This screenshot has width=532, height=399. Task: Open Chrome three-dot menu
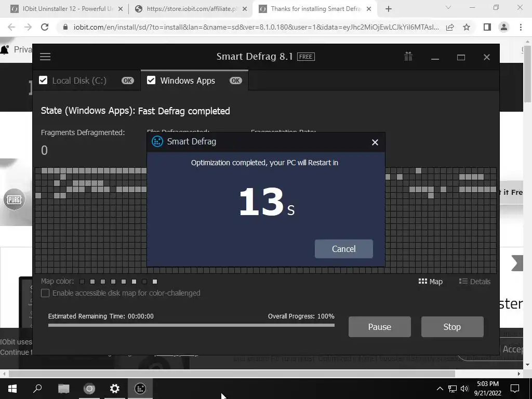521,27
